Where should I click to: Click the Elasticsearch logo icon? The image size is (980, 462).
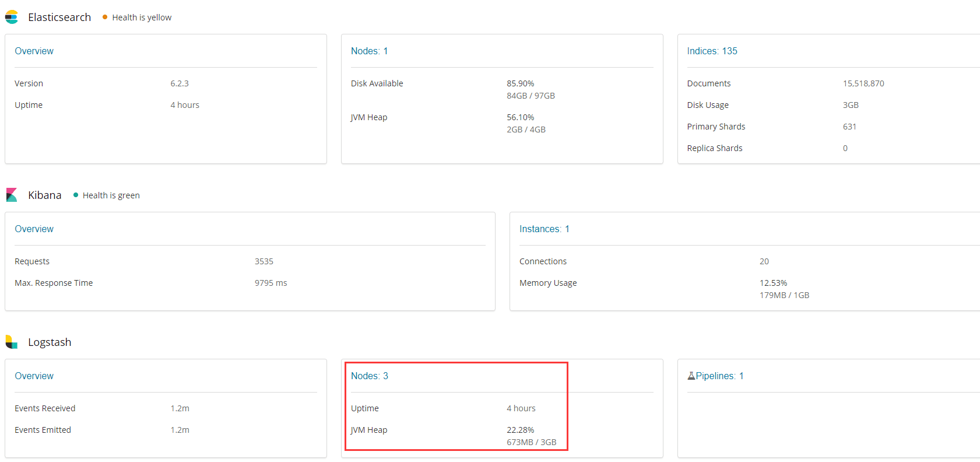point(12,17)
